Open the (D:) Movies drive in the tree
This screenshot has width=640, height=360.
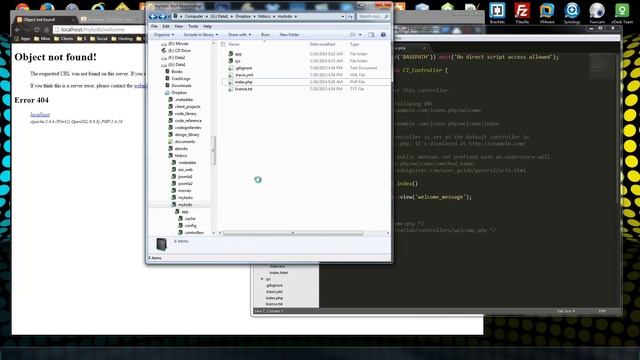click(x=178, y=44)
